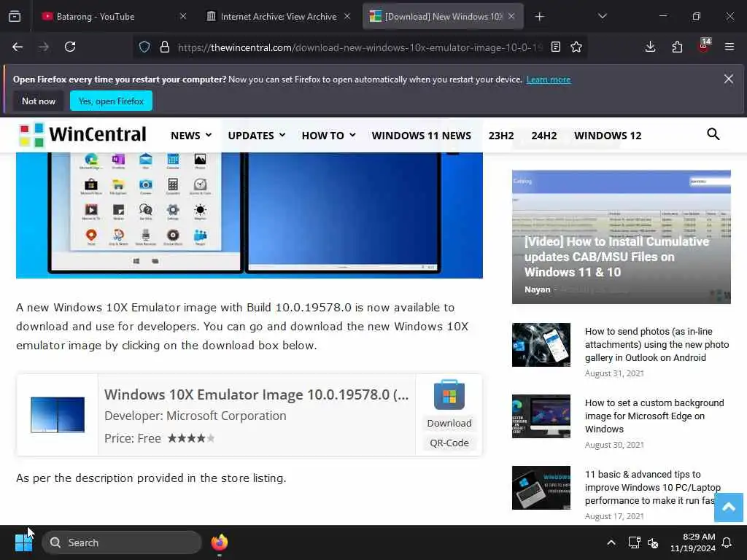Open the Windows Start button
The height and width of the screenshot is (560, 747).
tap(23, 542)
